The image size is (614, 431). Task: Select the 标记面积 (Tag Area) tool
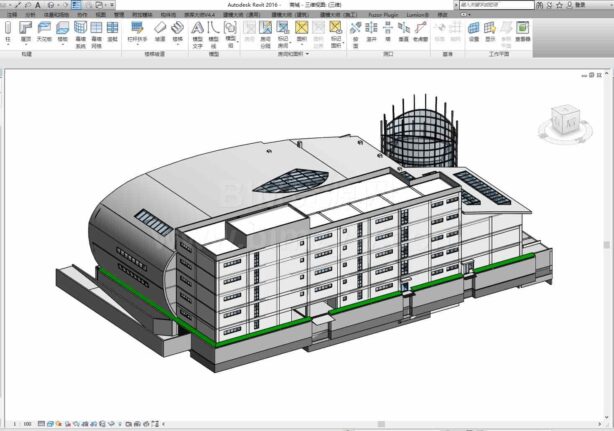(336, 35)
